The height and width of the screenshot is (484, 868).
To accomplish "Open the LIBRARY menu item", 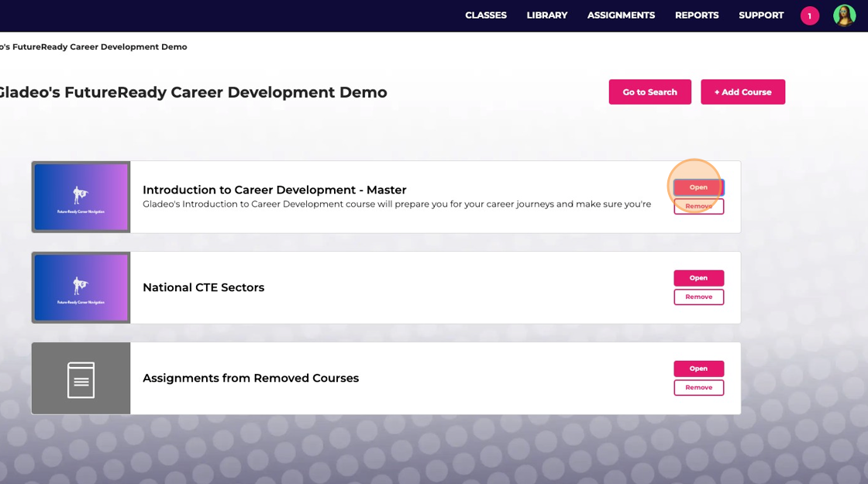I will (547, 15).
